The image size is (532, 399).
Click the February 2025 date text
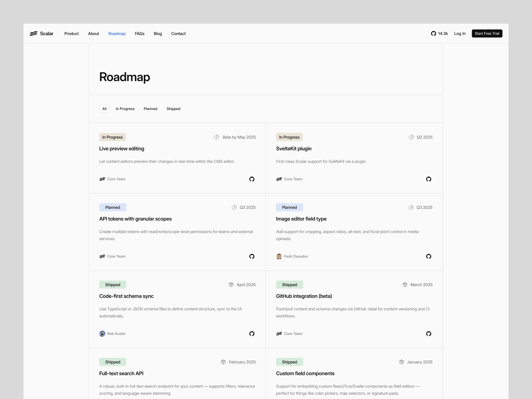242,362
